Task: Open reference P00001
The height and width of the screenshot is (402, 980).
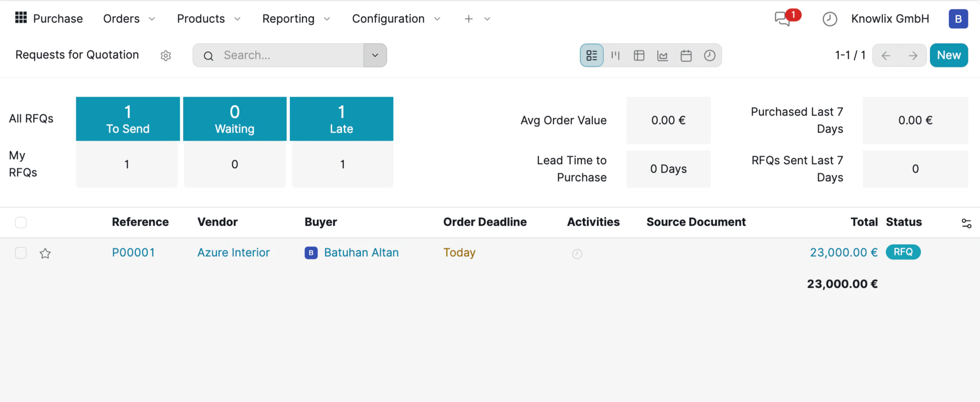Action: (x=133, y=253)
